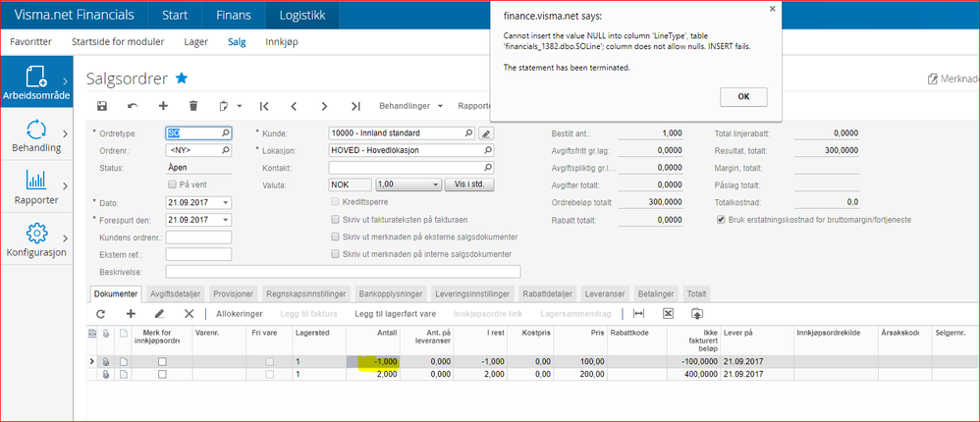The width and height of the screenshot is (980, 422).
Task: Open the search lookup in Kontakt field
Action: pos(487,167)
